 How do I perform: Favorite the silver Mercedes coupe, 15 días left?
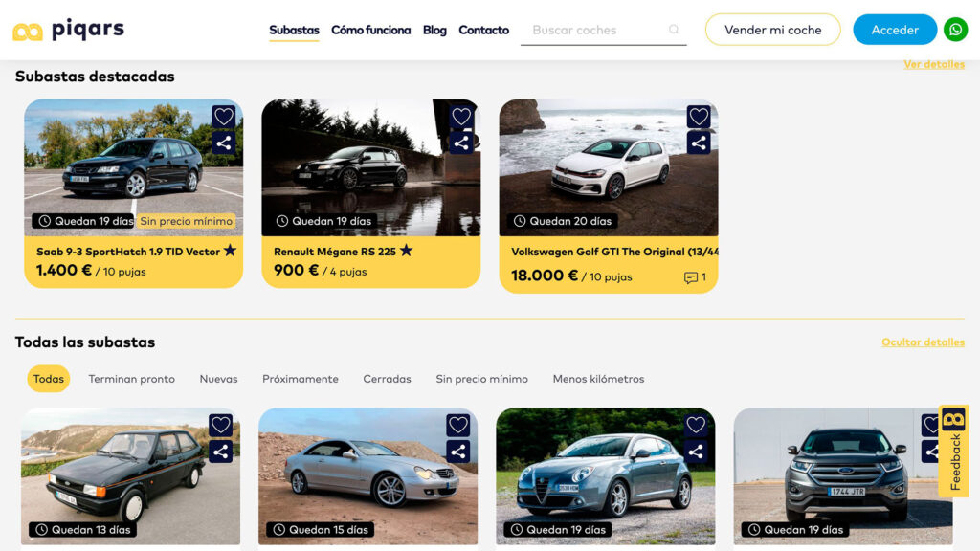(x=458, y=425)
